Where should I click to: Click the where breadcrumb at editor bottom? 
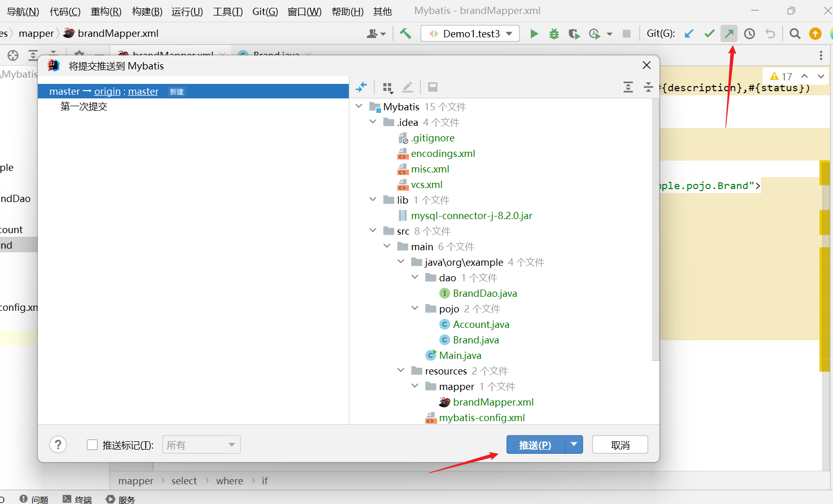pyautogui.click(x=230, y=481)
